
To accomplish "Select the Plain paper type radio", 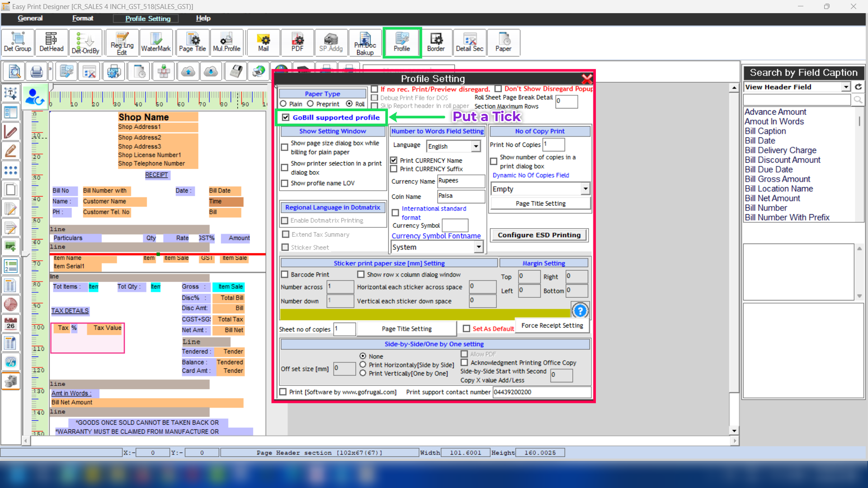I will tap(283, 104).
